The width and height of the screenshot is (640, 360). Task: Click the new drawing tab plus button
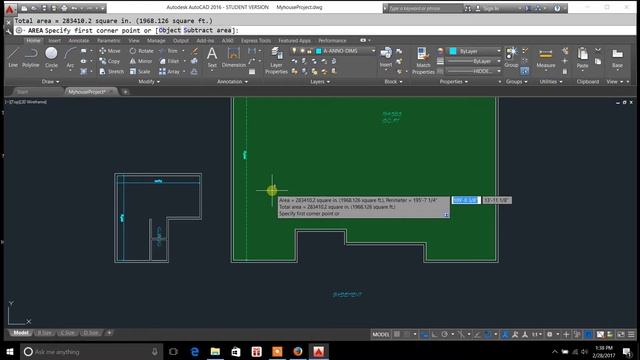[x=125, y=92]
